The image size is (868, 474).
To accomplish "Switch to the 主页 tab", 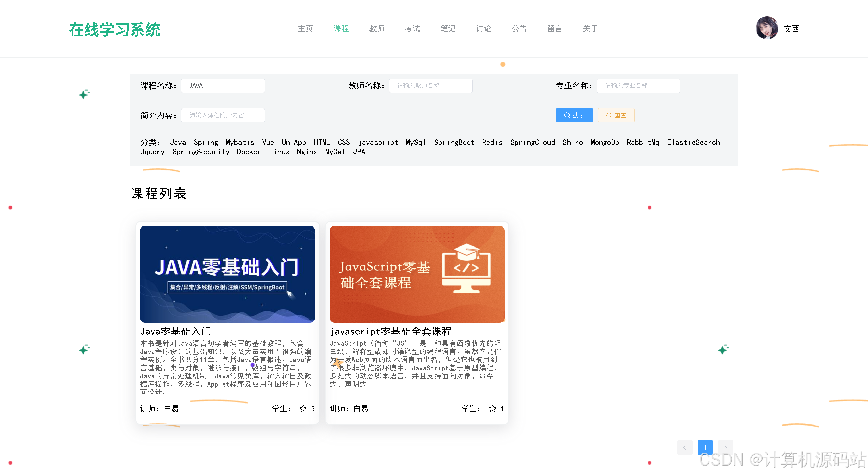I will click(305, 28).
